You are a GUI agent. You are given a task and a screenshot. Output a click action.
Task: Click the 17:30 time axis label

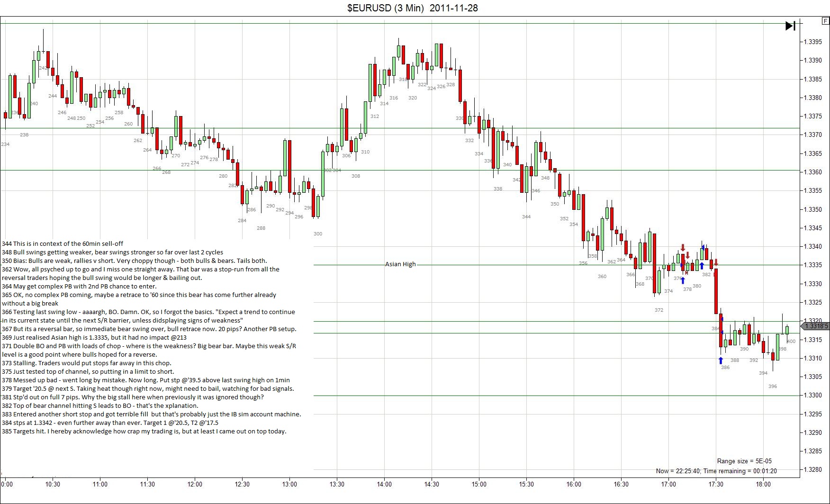[x=716, y=484]
